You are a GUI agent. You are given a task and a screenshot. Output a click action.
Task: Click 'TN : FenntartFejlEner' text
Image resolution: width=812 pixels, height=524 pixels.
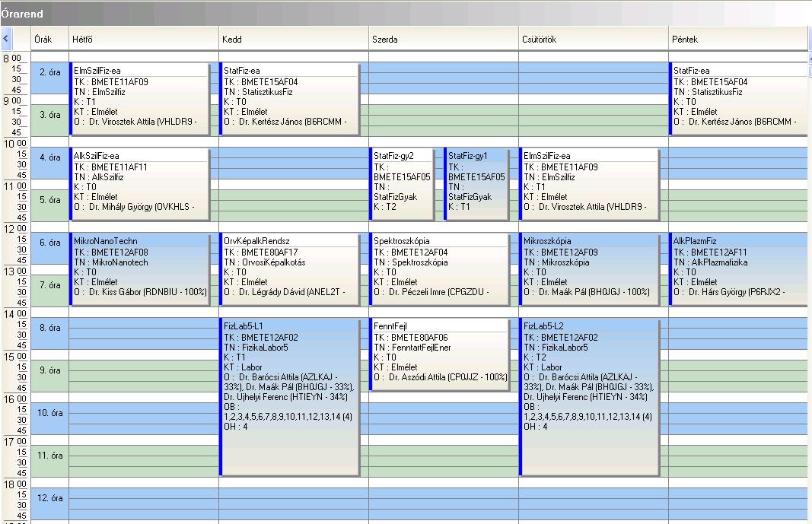pyautogui.click(x=412, y=347)
